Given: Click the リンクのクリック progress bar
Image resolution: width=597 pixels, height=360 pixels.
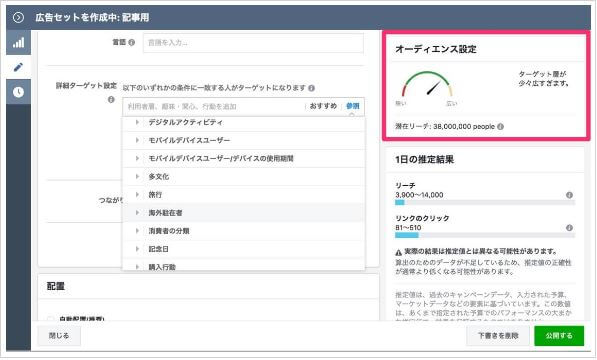Looking at the screenshot, I should pos(485,235).
